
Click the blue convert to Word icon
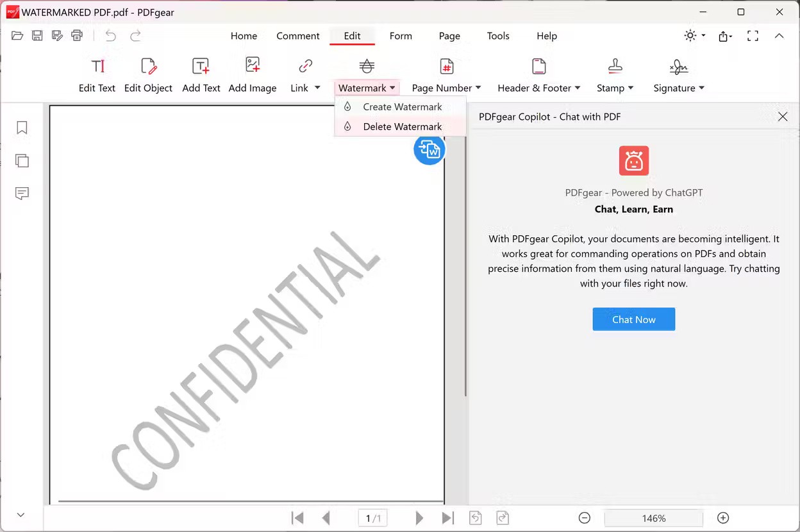tap(429, 150)
